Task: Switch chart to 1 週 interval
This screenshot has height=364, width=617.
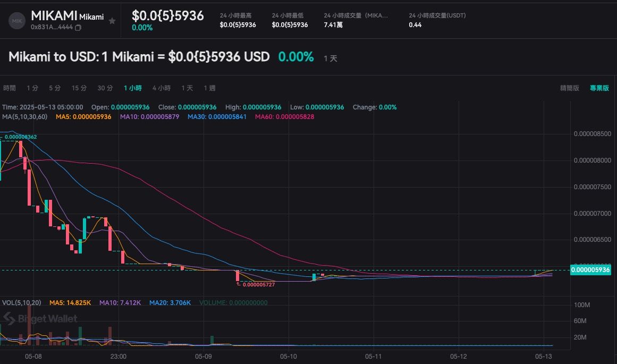Action: tap(209, 88)
